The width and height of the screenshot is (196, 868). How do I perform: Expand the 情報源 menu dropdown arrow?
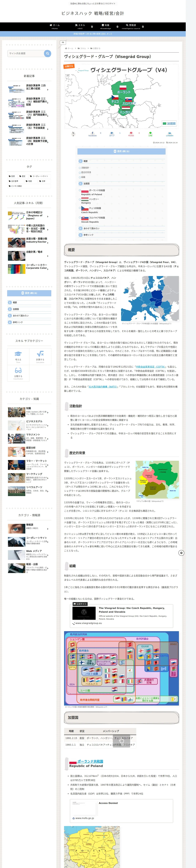[143, 27]
